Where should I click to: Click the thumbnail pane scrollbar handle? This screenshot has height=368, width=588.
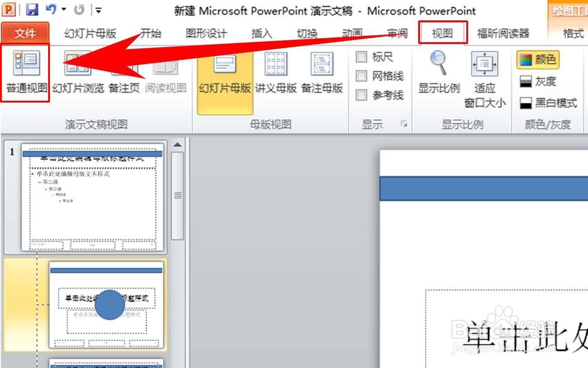[x=178, y=196]
